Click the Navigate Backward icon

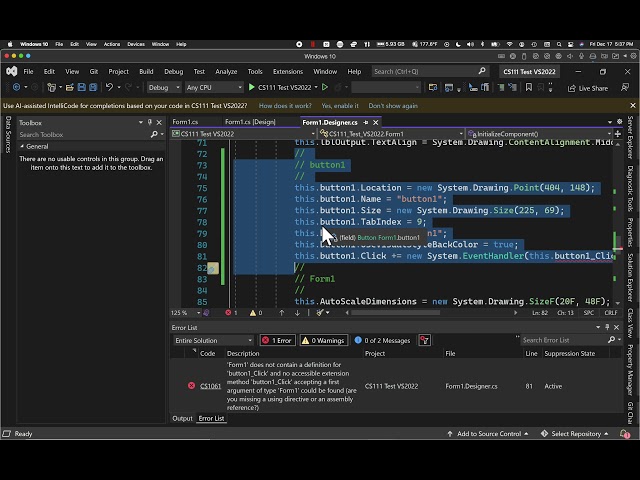click(16, 87)
